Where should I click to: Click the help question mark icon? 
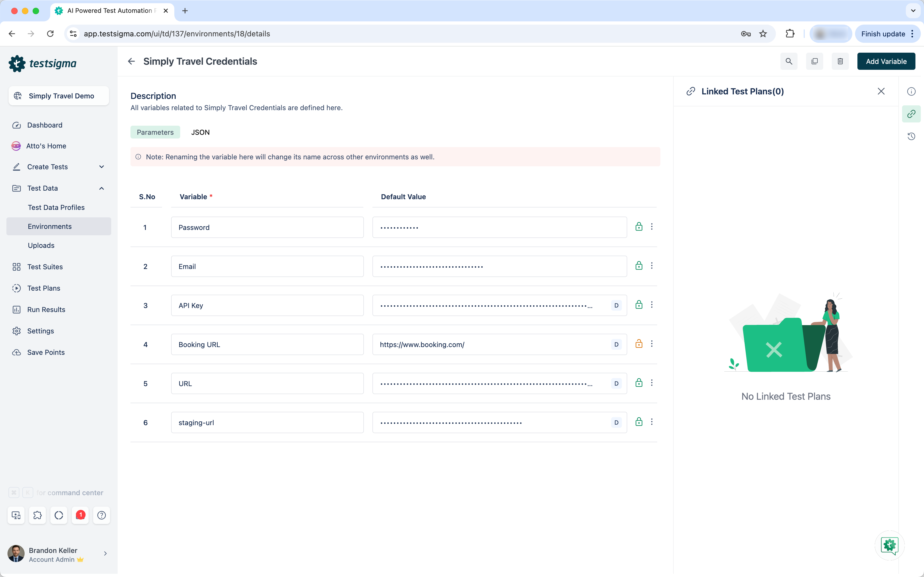[102, 515]
